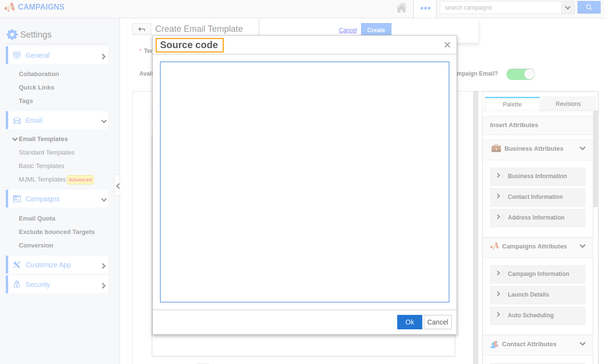
Task: Switch to the Palette tab
Action: 512,104
